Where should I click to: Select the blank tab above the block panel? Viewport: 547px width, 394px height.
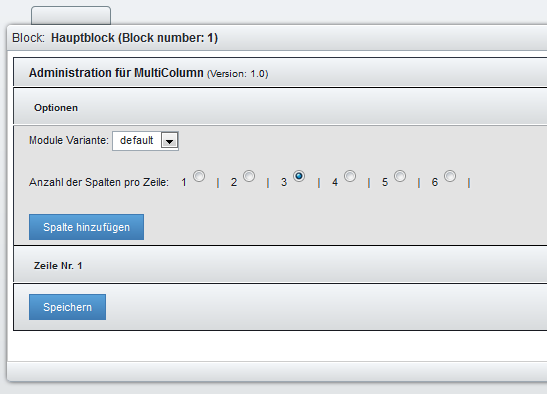pyautogui.click(x=71, y=15)
